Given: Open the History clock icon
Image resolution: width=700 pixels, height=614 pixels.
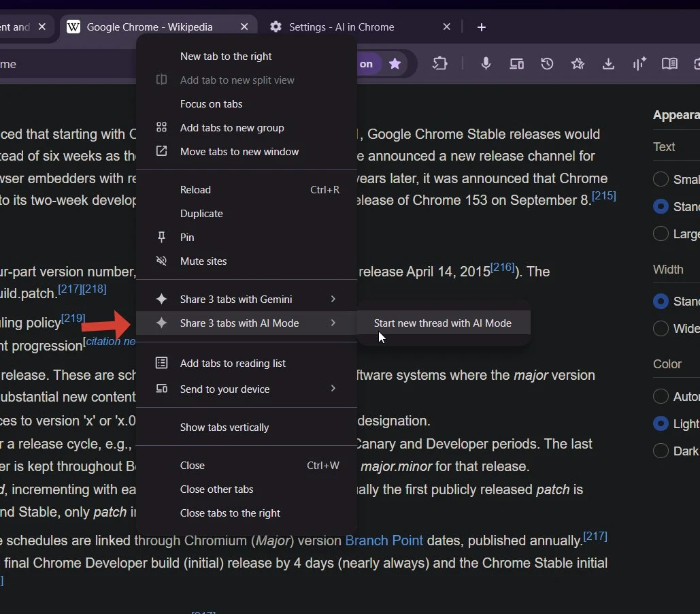Looking at the screenshot, I should click(x=547, y=64).
